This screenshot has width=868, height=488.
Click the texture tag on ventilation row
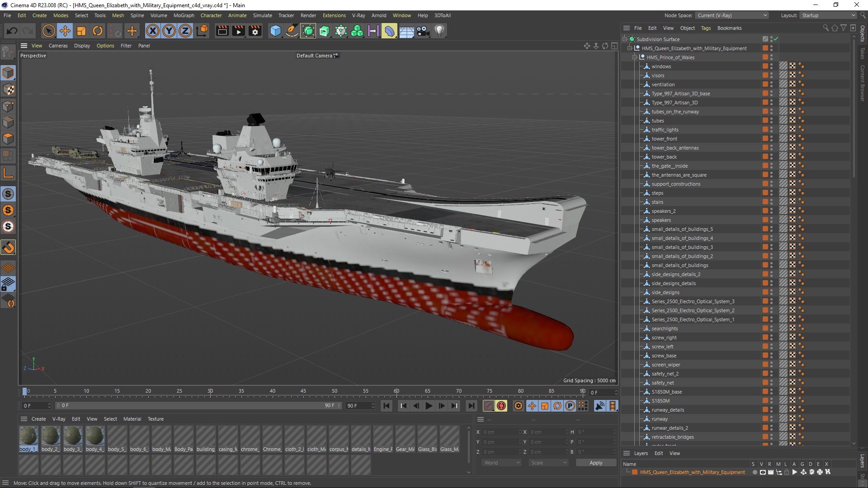pos(792,84)
